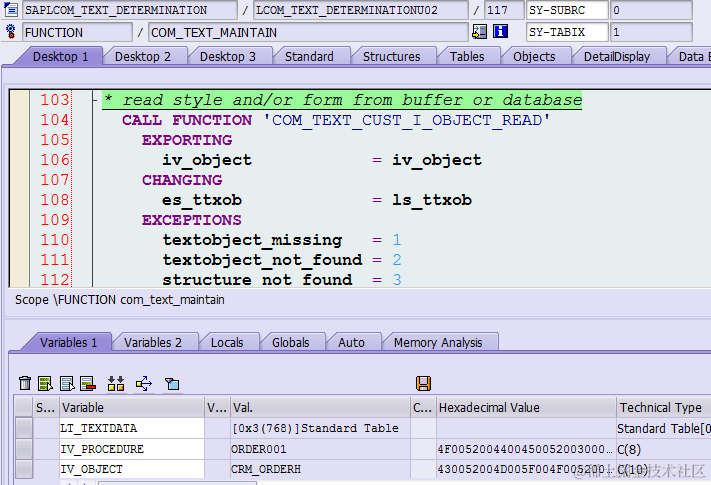Click the green list icon beside trash can

[x=45, y=383]
